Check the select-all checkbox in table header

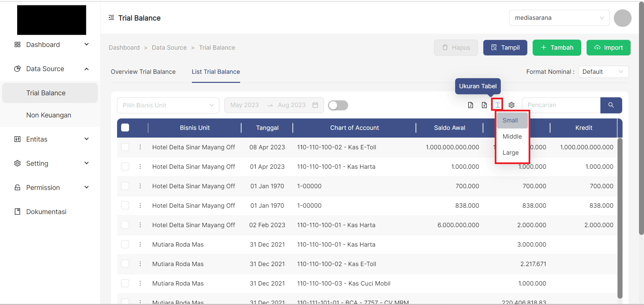(x=125, y=128)
